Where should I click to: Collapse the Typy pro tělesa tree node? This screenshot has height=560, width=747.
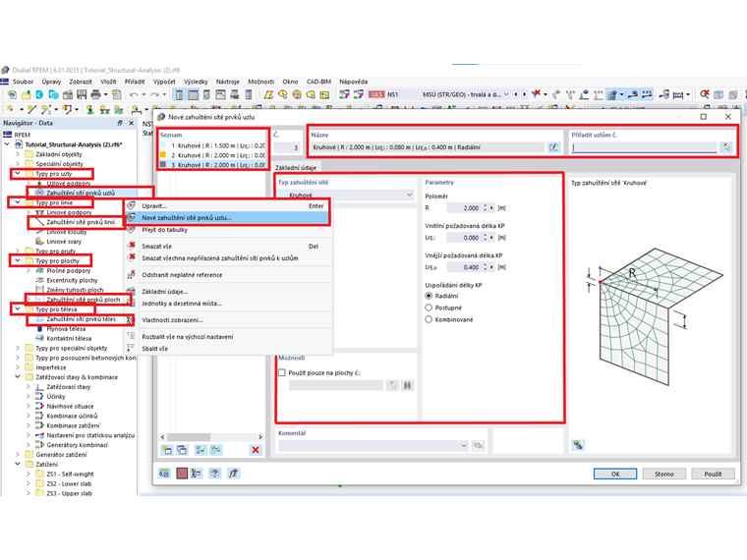click(x=18, y=309)
